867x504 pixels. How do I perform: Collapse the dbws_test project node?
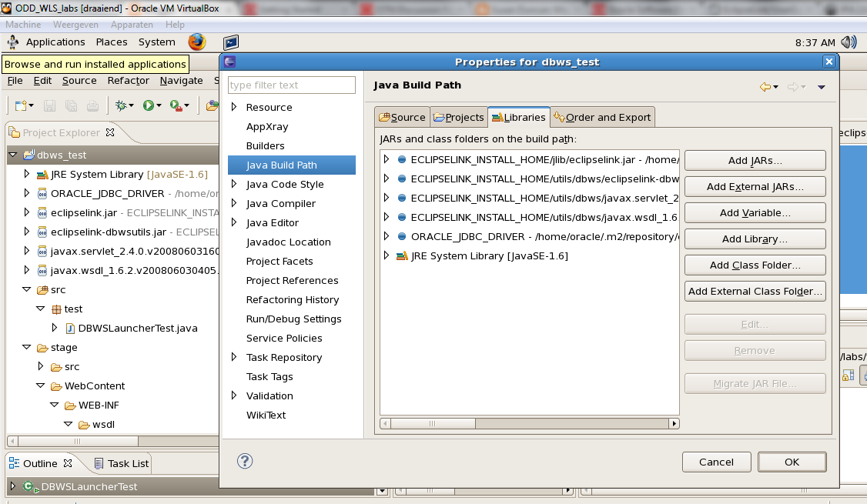[x=13, y=155]
